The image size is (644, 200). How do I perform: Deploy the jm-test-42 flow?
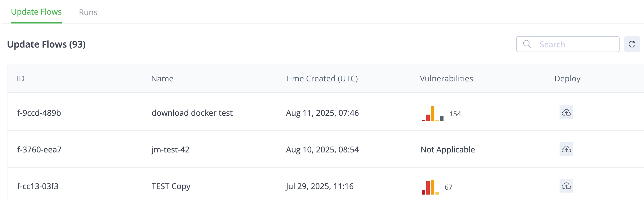[x=566, y=149]
